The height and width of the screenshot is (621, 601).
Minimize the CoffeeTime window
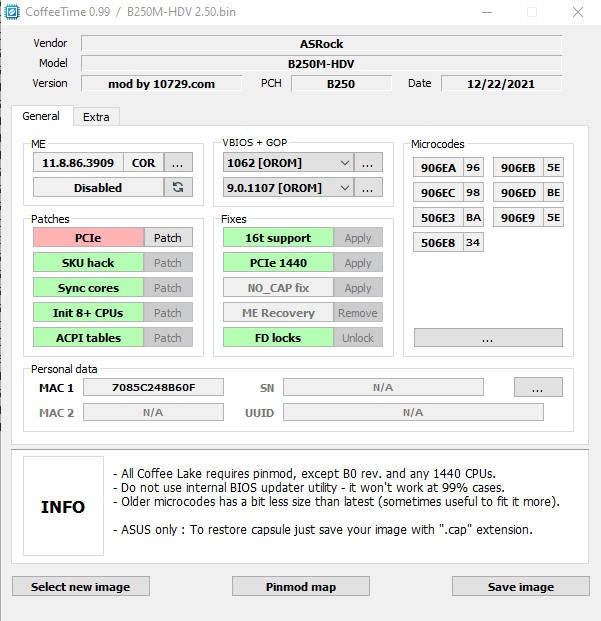pos(487,12)
